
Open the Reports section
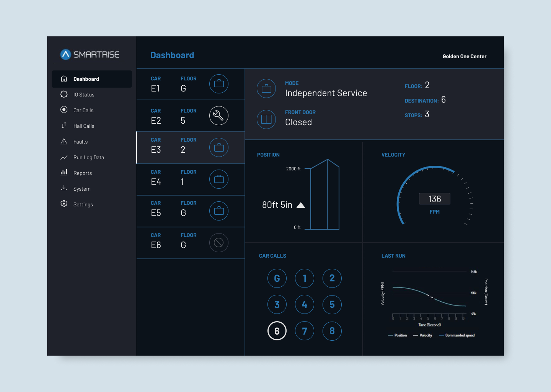[82, 173]
